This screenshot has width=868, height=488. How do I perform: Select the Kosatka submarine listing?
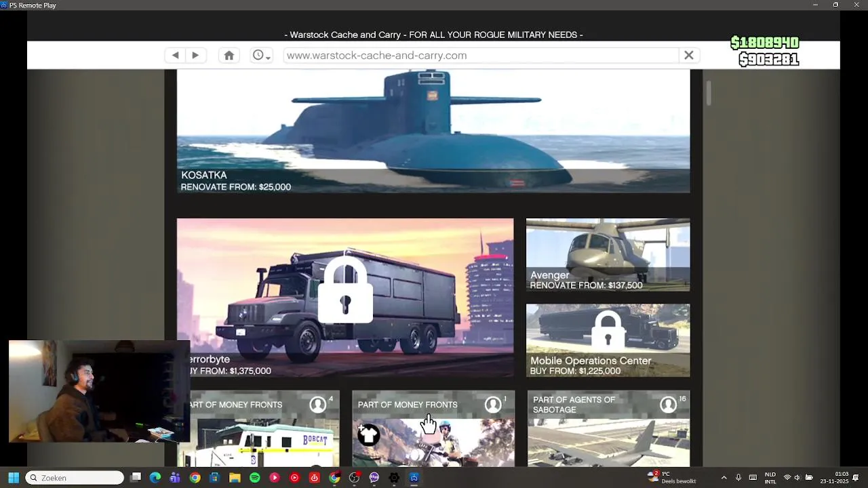pyautogui.click(x=433, y=131)
